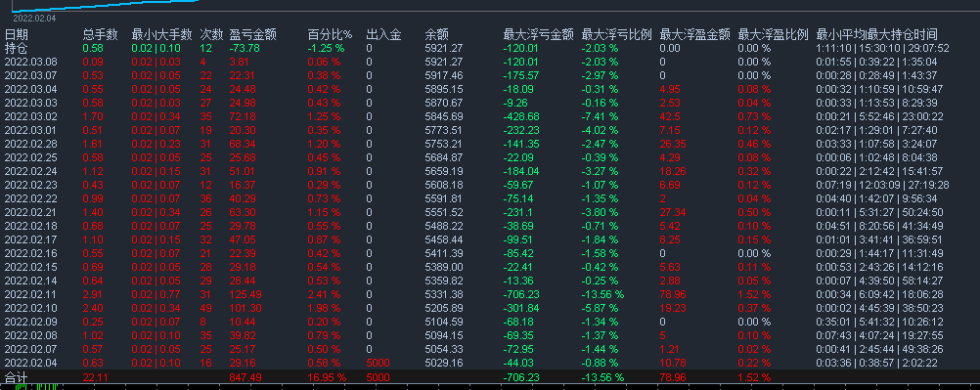The width and height of the screenshot is (980, 390).
Task: Click the 2022.02.04 chart axis label
Action: (x=34, y=19)
